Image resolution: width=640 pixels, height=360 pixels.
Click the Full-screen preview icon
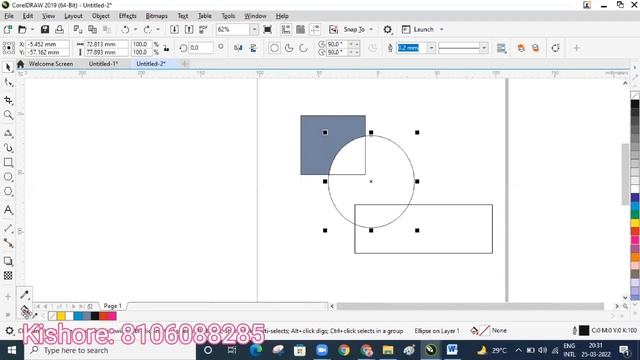tap(267, 29)
